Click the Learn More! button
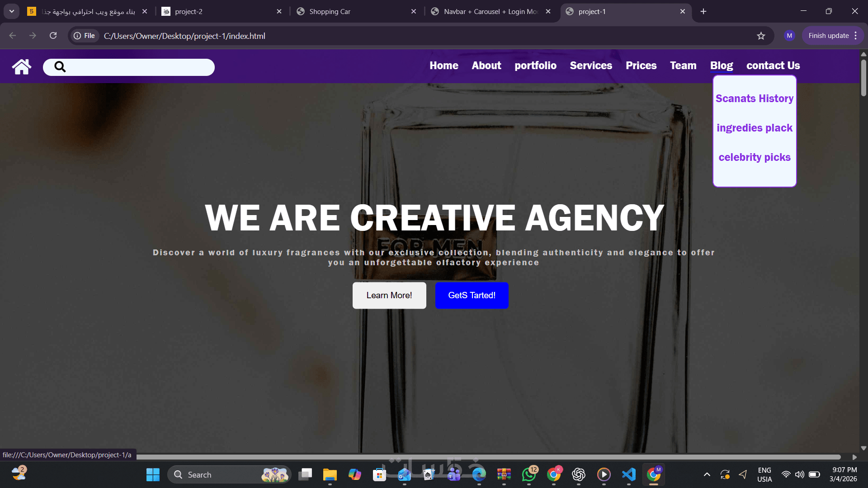Screen dimensions: 868x488 (389, 296)
